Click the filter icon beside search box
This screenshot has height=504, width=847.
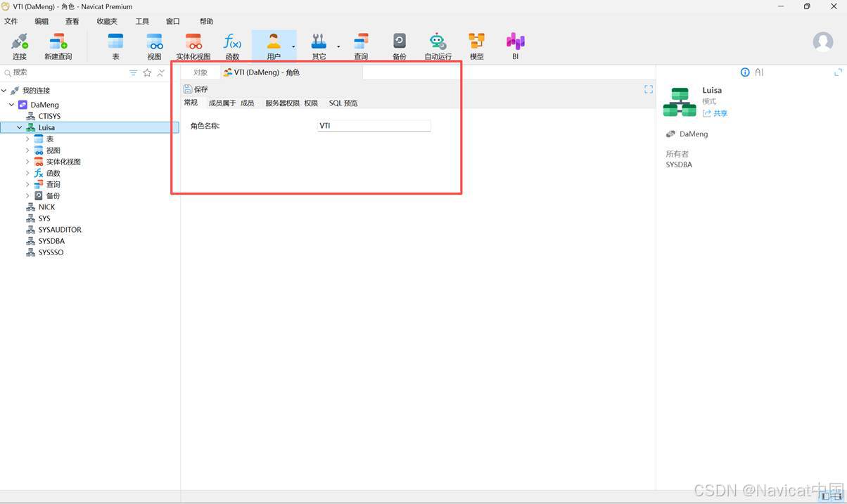pyautogui.click(x=133, y=72)
